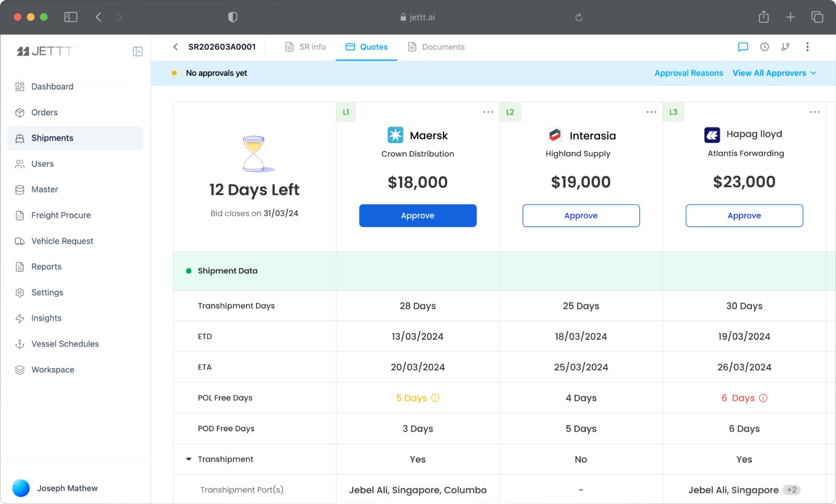Viewport: 836px width, 504px height.
Task: Click Joseph Mathew's profile avatar
Action: (x=21, y=488)
